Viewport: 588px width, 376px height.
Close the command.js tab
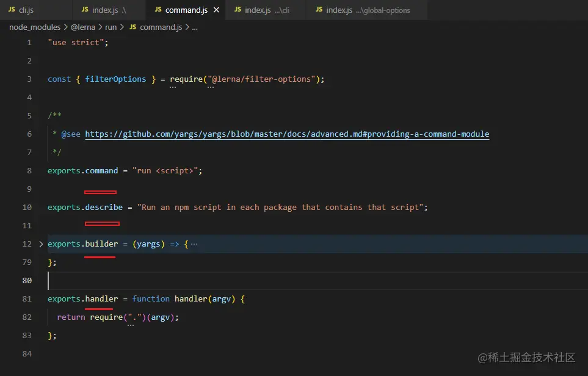pos(216,10)
